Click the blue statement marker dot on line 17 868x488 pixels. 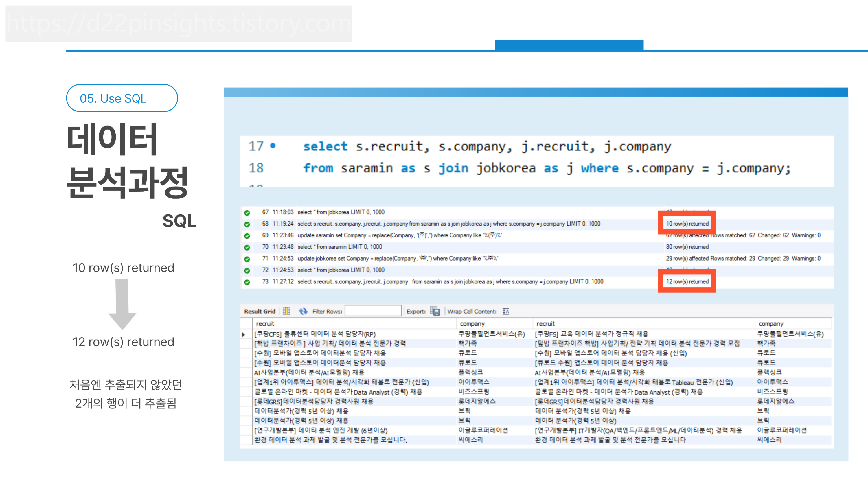273,146
